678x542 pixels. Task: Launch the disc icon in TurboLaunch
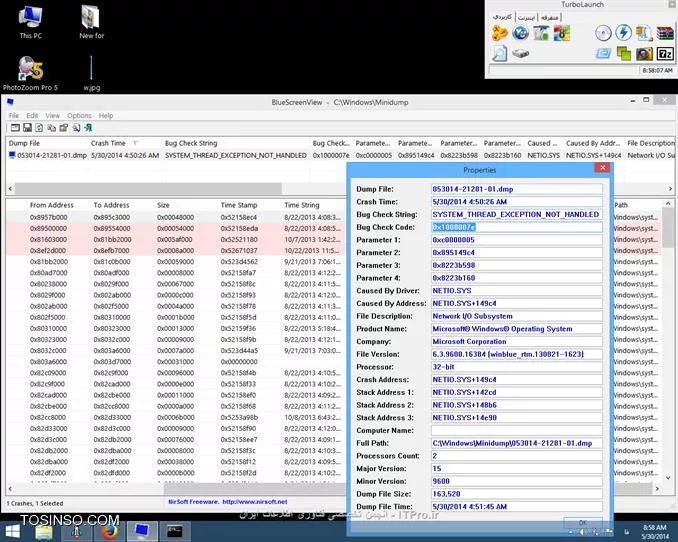click(x=603, y=33)
